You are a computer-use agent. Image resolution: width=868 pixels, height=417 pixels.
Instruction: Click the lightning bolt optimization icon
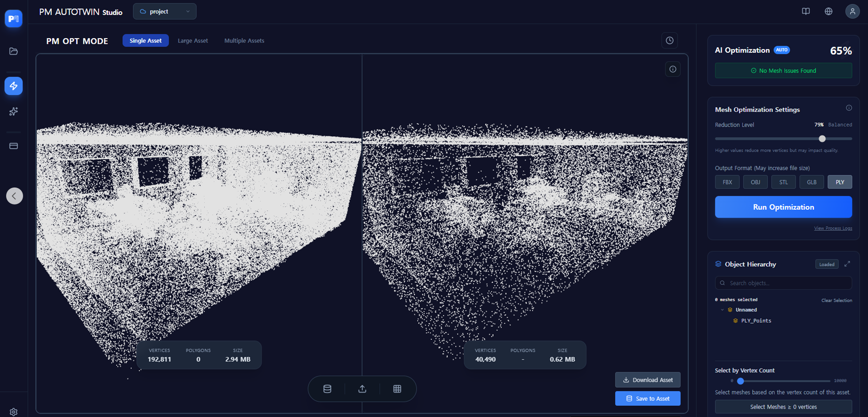click(x=14, y=86)
